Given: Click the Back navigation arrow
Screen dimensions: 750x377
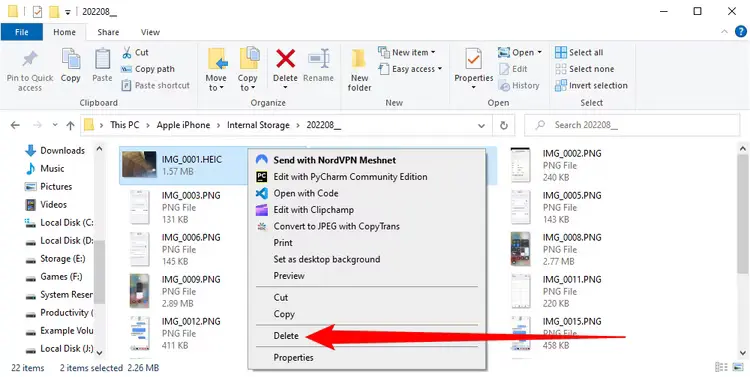Looking at the screenshot, I should [x=15, y=125].
